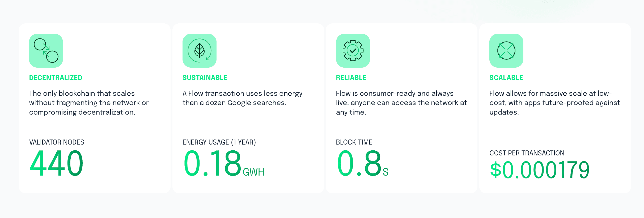The width and height of the screenshot is (644, 218).
Task: Click the blockchain that scales description
Action: [89, 103]
